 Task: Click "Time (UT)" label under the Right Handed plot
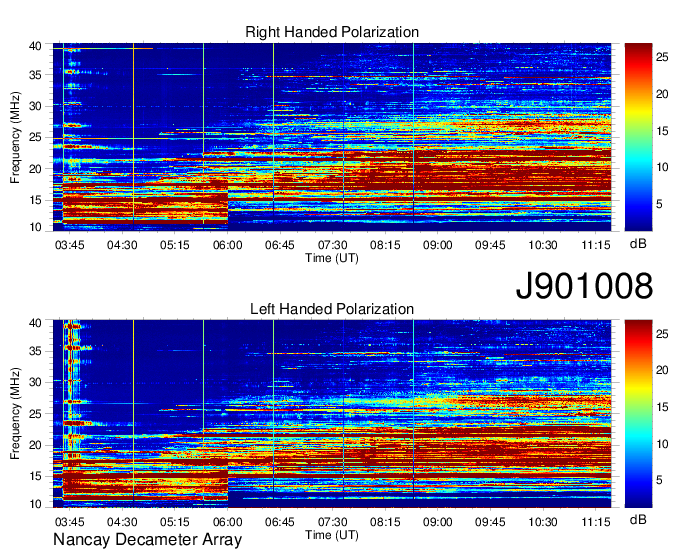click(332, 258)
